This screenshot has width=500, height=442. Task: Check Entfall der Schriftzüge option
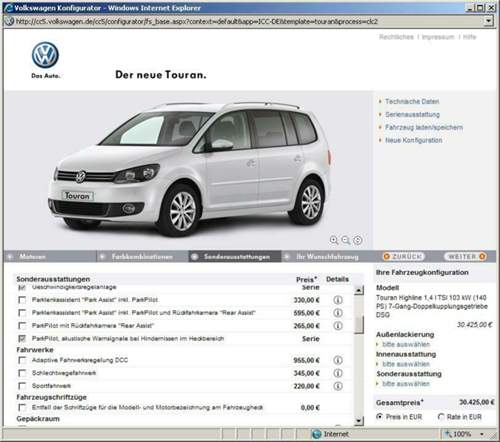click(22, 407)
